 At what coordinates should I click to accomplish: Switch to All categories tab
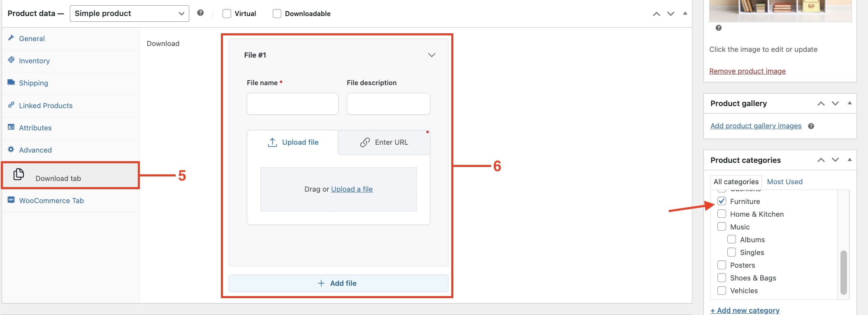click(736, 182)
